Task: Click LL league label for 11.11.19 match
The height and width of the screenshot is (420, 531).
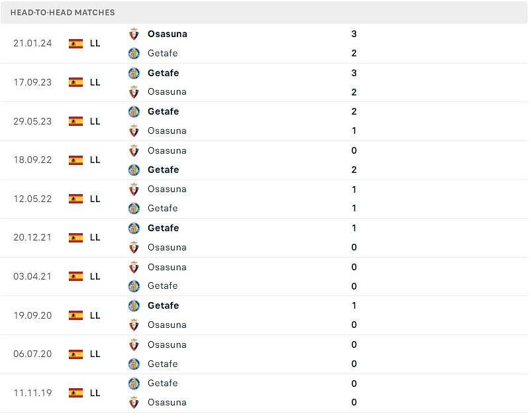Action: point(95,393)
